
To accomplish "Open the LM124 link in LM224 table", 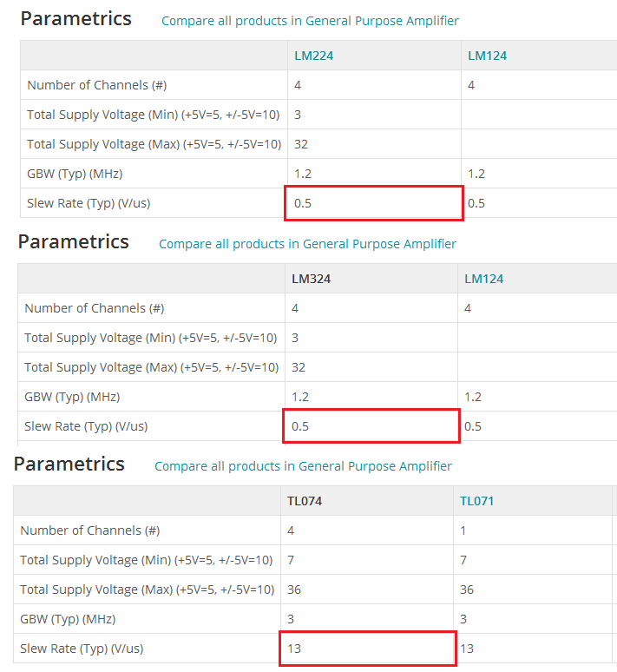I will click(x=487, y=56).
